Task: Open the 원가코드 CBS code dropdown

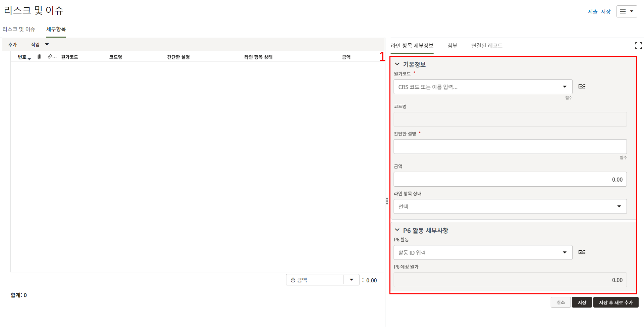Action: pos(565,87)
